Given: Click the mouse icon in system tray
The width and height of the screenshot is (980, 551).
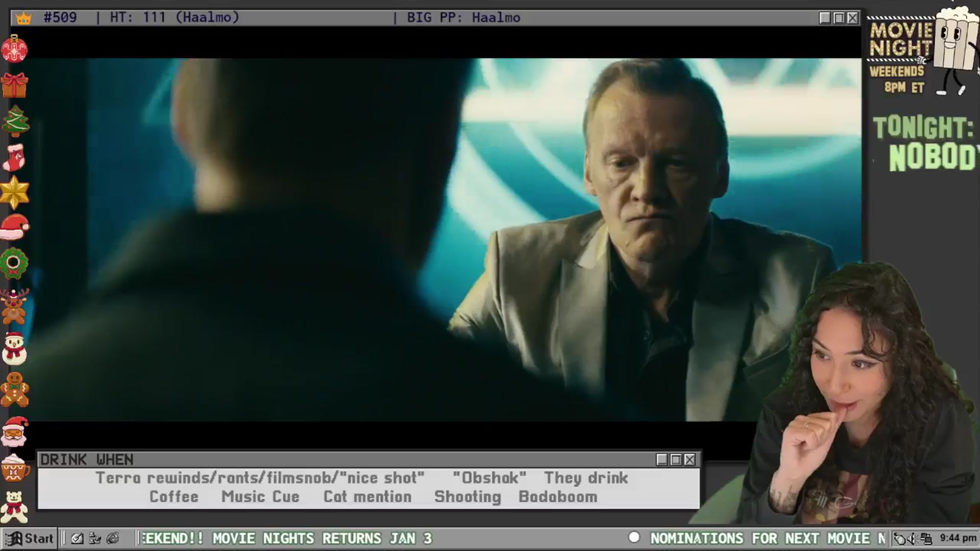Looking at the screenshot, I should (x=900, y=538).
